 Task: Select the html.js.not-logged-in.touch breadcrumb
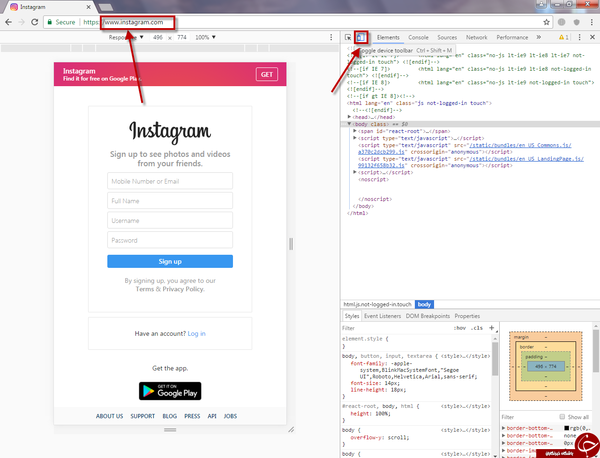(x=377, y=305)
